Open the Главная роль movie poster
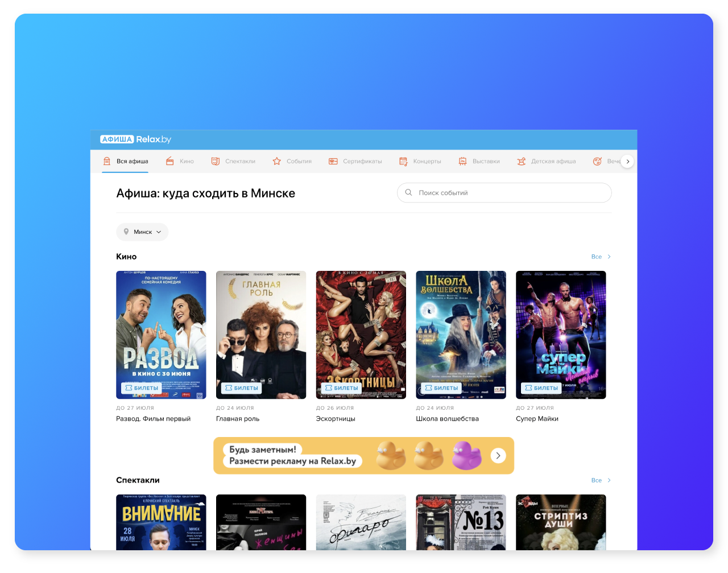Screen dimensions: 728x573 coord(261,335)
